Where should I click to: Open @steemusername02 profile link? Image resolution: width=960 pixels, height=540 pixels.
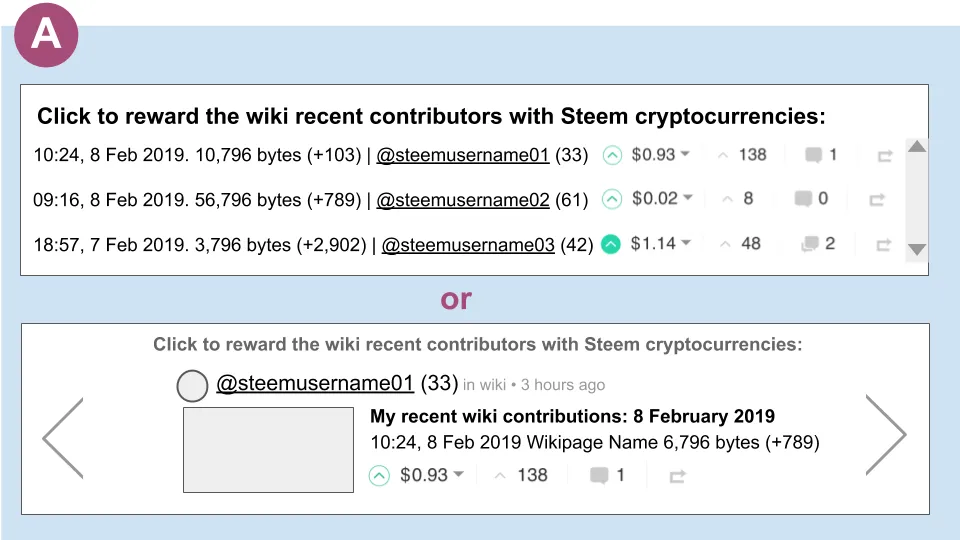pos(463,200)
